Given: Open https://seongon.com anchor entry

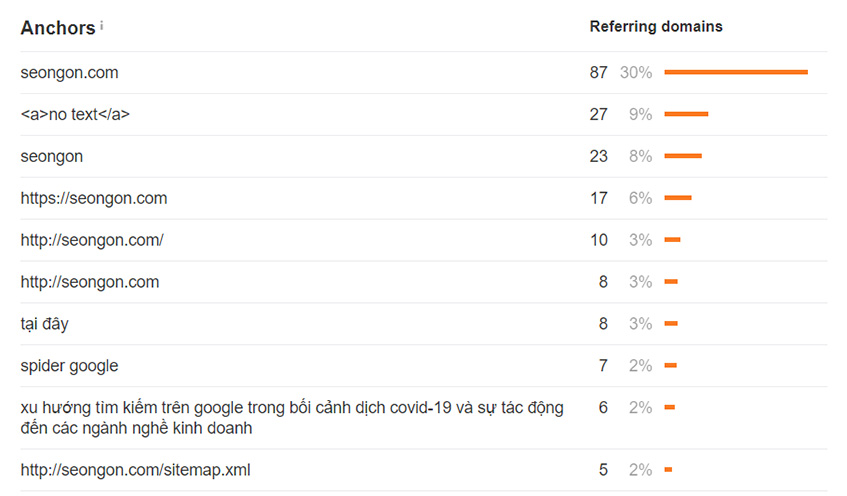Looking at the screenshot, I should click(x=94, y=198).
